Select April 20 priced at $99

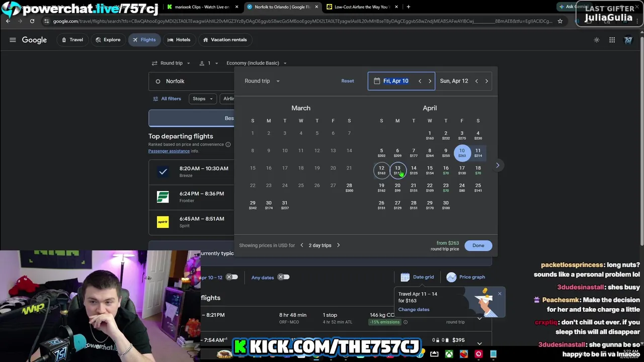point(397,188)
